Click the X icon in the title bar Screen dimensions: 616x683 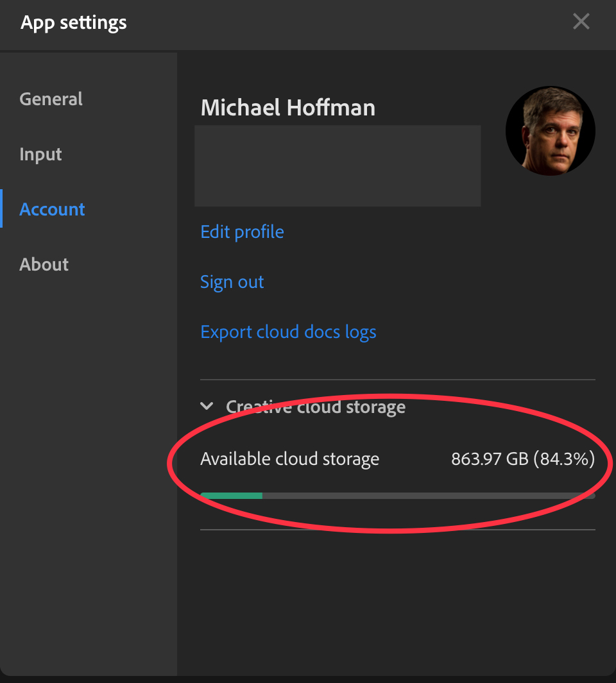[581, 21]
